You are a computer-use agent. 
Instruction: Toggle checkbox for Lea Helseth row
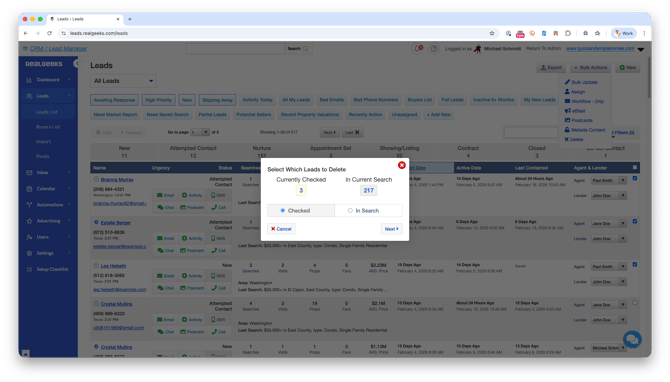[x=635, y=264]
